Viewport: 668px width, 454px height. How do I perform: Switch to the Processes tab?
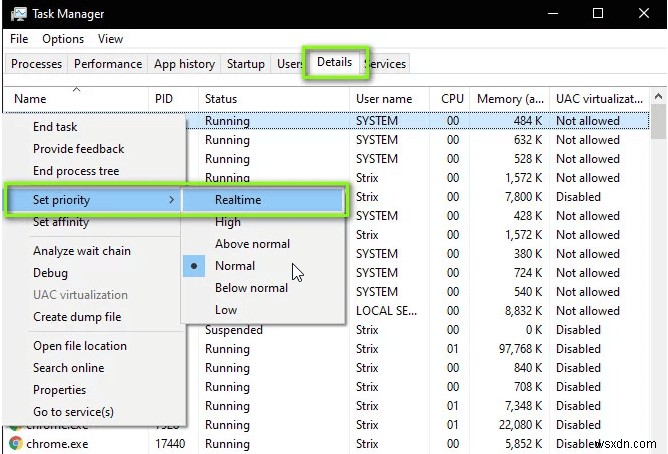pos(36,64)
